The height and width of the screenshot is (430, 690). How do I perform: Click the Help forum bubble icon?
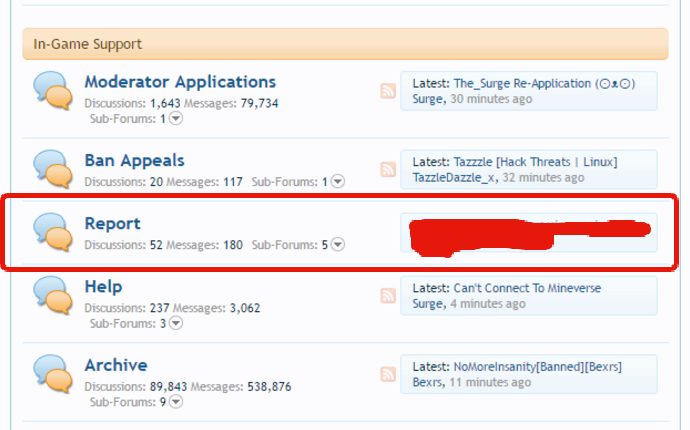53,295
